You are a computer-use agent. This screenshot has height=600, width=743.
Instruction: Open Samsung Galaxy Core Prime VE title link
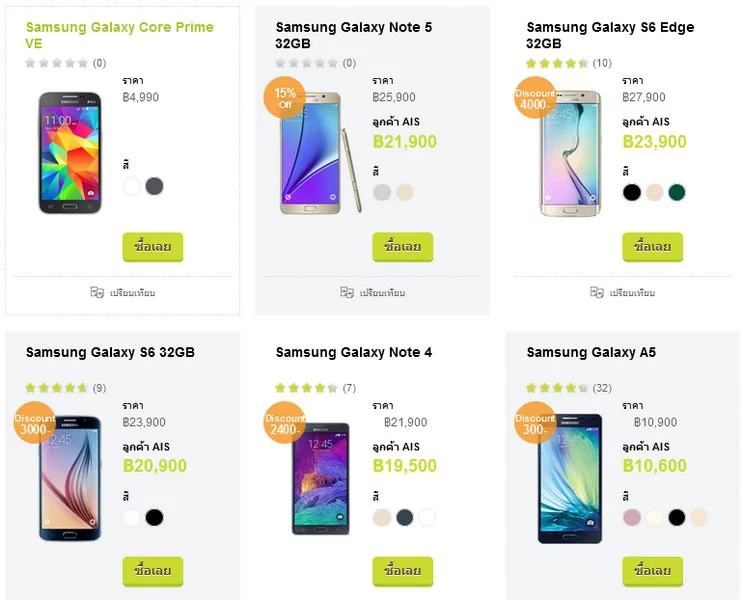(119, 35)
